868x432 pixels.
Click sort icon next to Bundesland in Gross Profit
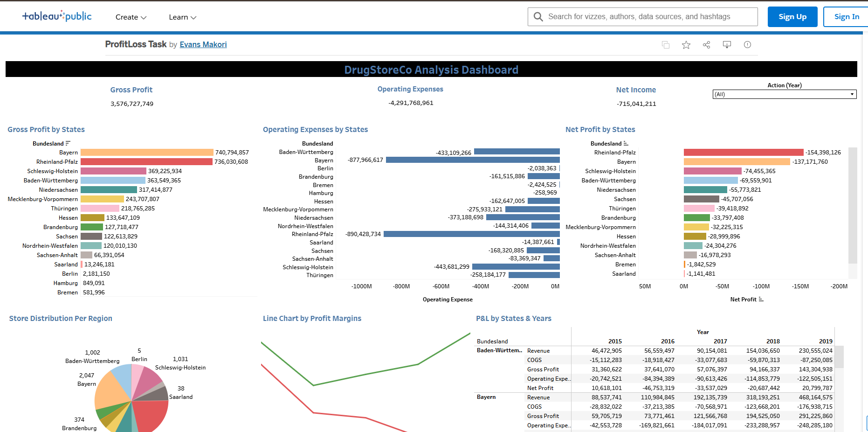(x=68, y=143)
